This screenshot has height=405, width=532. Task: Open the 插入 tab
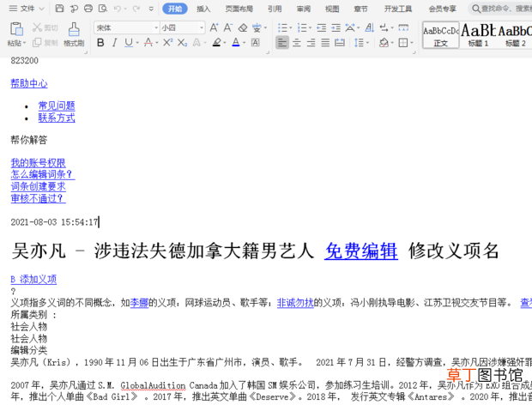point(203,9)
